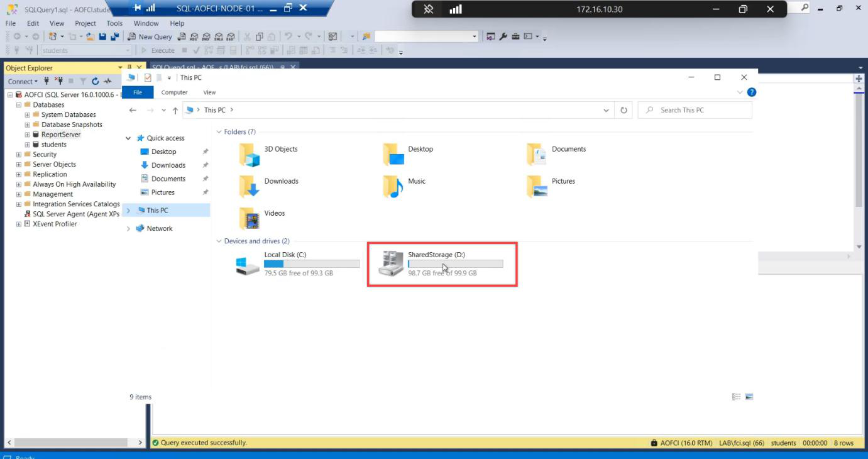Collapse the Devices and drives (2) group
Image resolution: width=868 pixels, height=459 pixels.
[219, 241]
